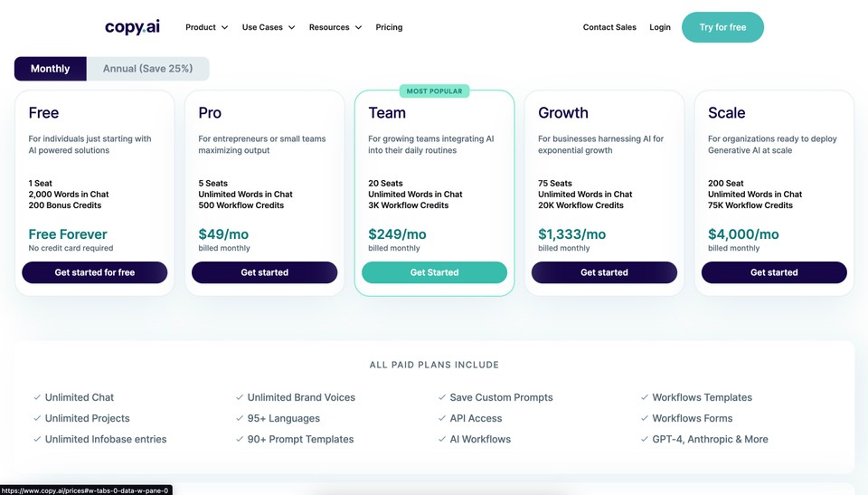
Task: Click the Pro plan heading
Action: 210,112
